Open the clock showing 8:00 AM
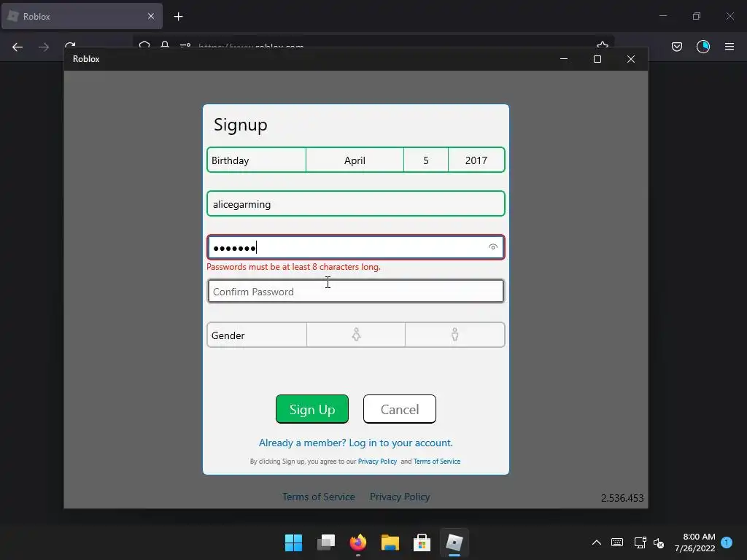 tap(694, 542)
